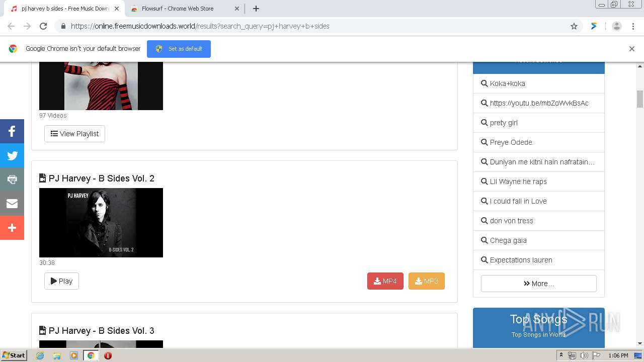Search for Lil Wayne he raps

[x=539, y=182]
